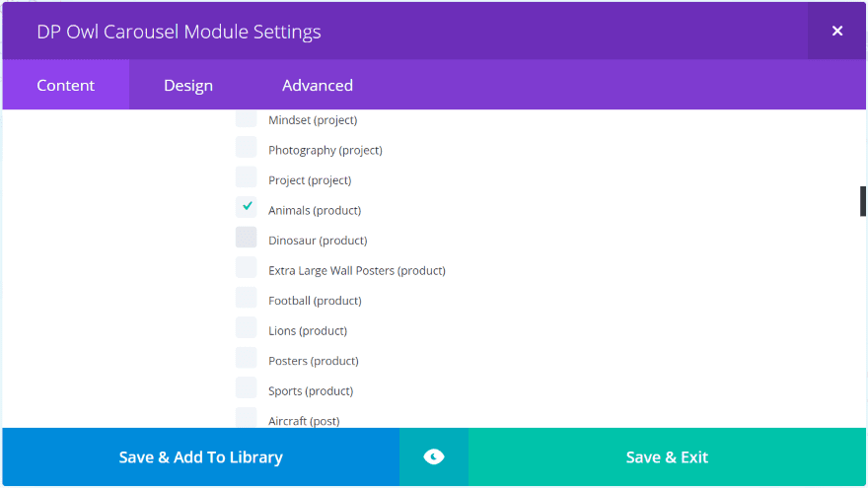Image resolution: width=868 pixels, height=488 pixels.
Task: Tick the Photography (project) checkbox
Action: coord(247,148)
